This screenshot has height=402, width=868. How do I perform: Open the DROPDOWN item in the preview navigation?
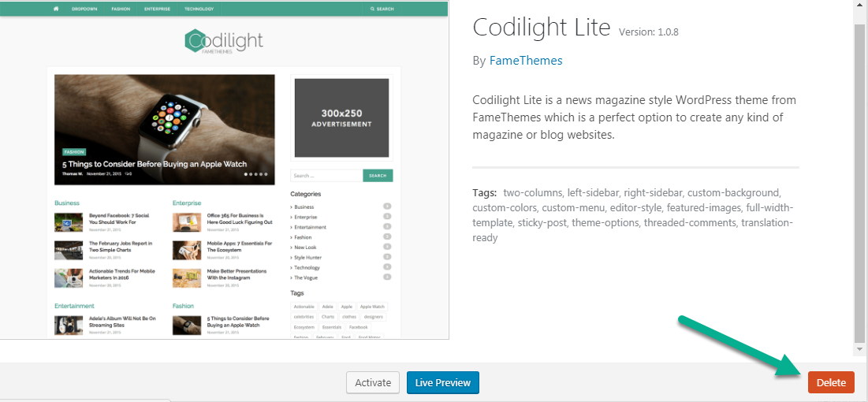(84, 9)
